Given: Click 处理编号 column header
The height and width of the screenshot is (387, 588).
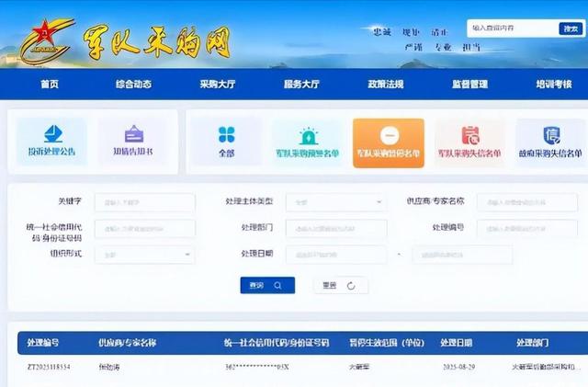Looking at the screenshot, I should [43, 343].
